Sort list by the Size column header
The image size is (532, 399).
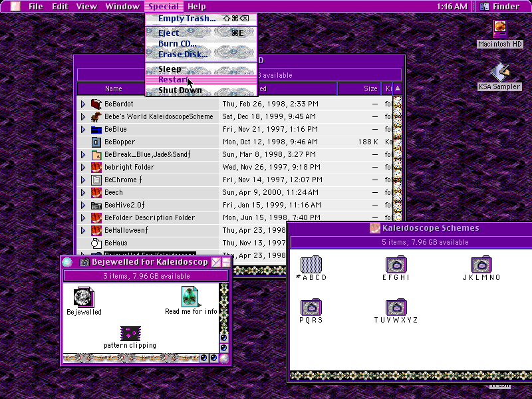(x=358, y=89)
